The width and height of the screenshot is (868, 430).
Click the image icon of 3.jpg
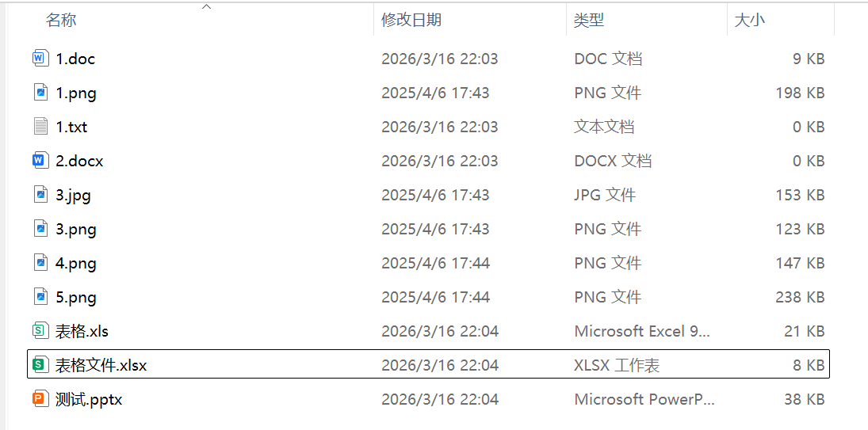point(40,195)
